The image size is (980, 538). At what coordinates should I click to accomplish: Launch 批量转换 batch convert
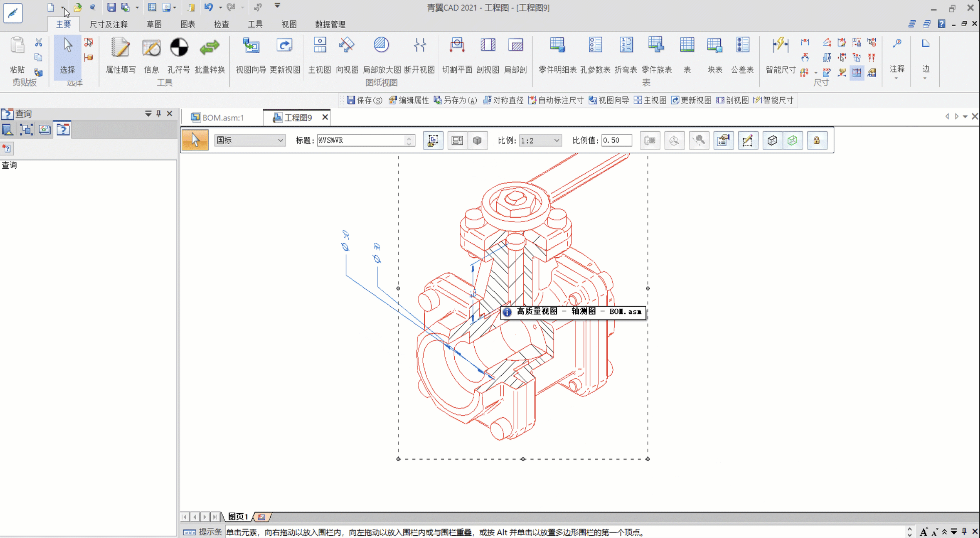click(209, 55)
